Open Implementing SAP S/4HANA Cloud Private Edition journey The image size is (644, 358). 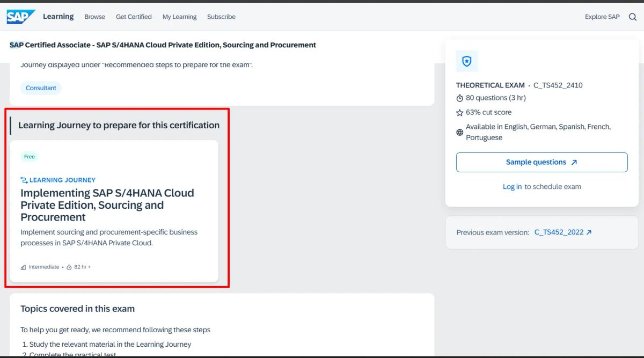[107, 205]
